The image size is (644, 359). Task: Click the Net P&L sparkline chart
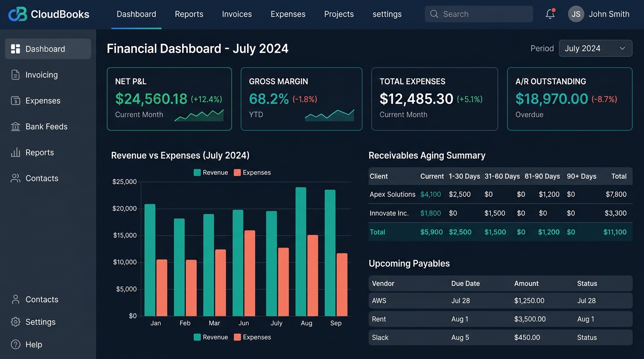pos(199,115)
